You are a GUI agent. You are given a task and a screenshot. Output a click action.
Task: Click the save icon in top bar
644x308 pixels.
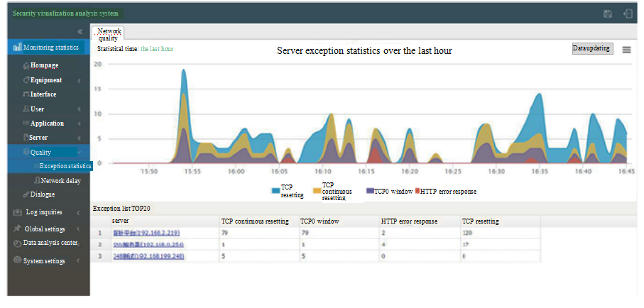(608, 14)
